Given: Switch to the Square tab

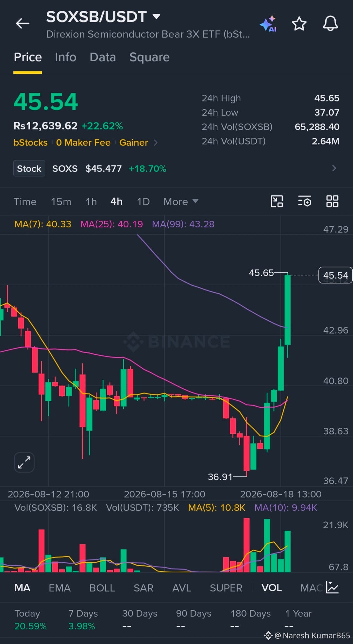Looking at the screenshot, I should pos(149,57).
